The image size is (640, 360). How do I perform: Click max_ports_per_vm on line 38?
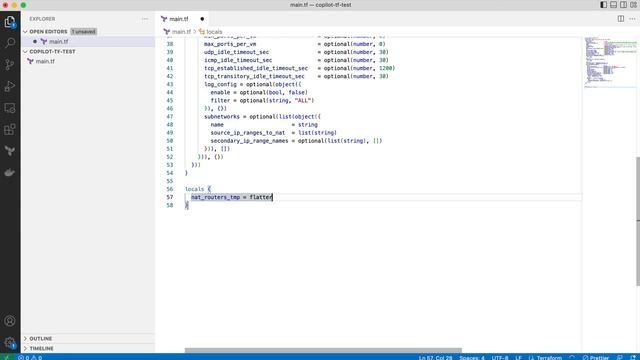tap(230, 44)
